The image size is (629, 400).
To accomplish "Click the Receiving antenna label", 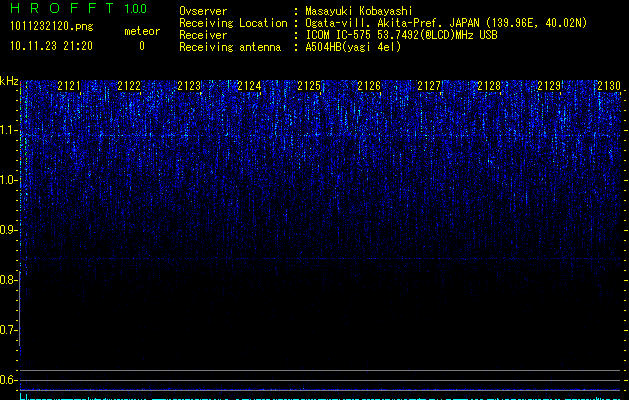I will [230, 47].
